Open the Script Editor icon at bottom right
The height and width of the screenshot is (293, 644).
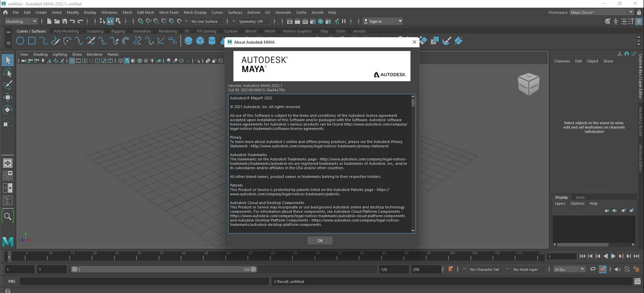[638, 281]
